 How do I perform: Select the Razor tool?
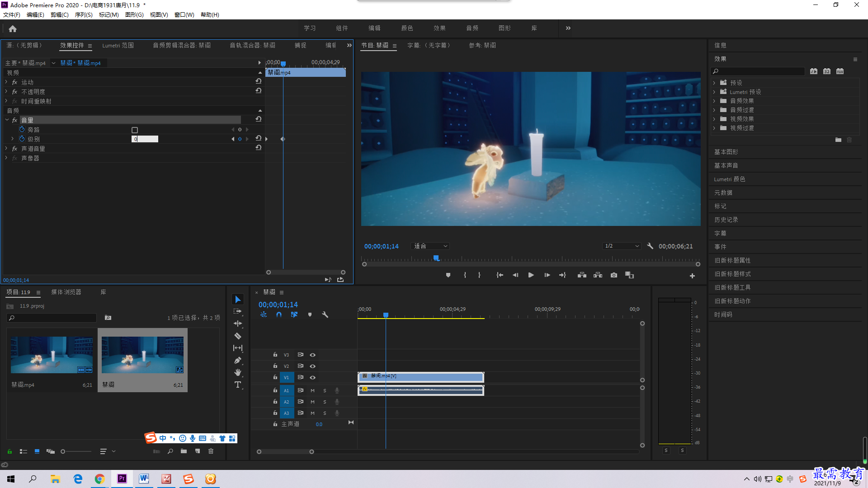click(x=238, y=336)
